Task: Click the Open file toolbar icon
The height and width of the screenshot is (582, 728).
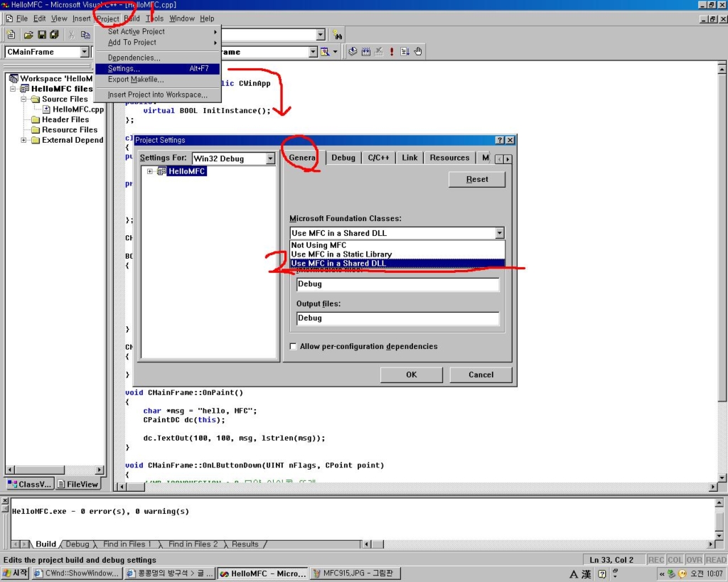Action: pos(28,35)
